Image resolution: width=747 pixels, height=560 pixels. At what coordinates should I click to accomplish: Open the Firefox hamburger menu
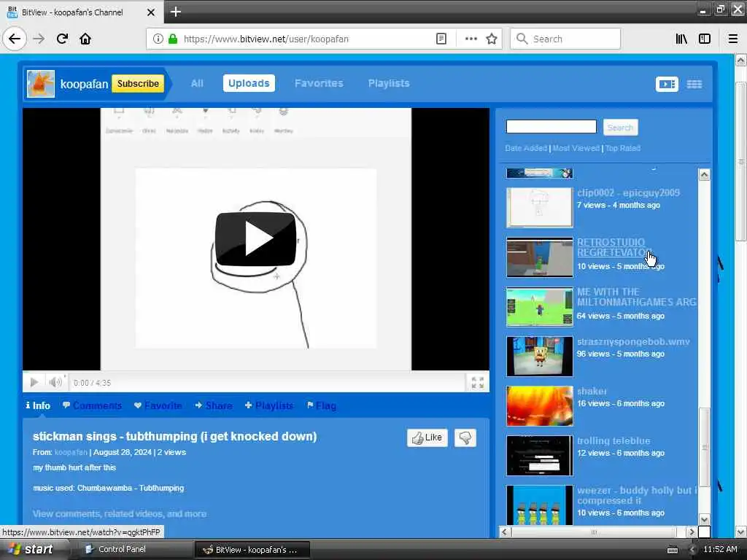click(733, 39)
